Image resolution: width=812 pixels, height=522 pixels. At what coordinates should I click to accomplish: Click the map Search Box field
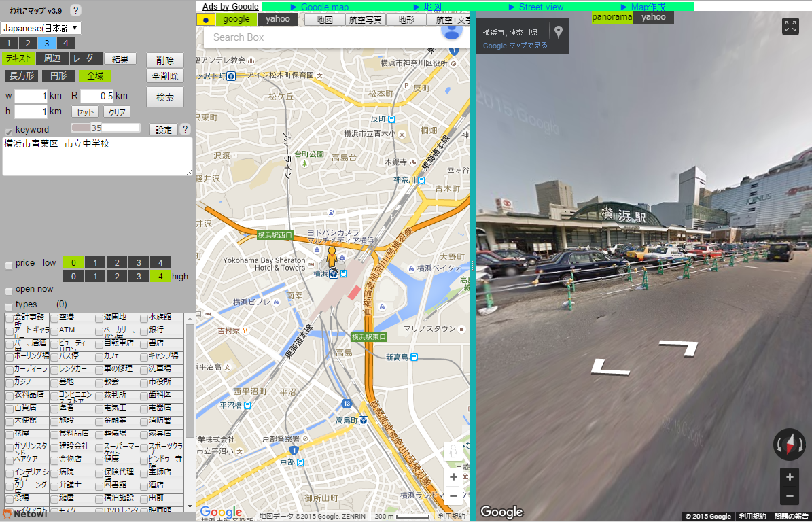click(321, 37)
